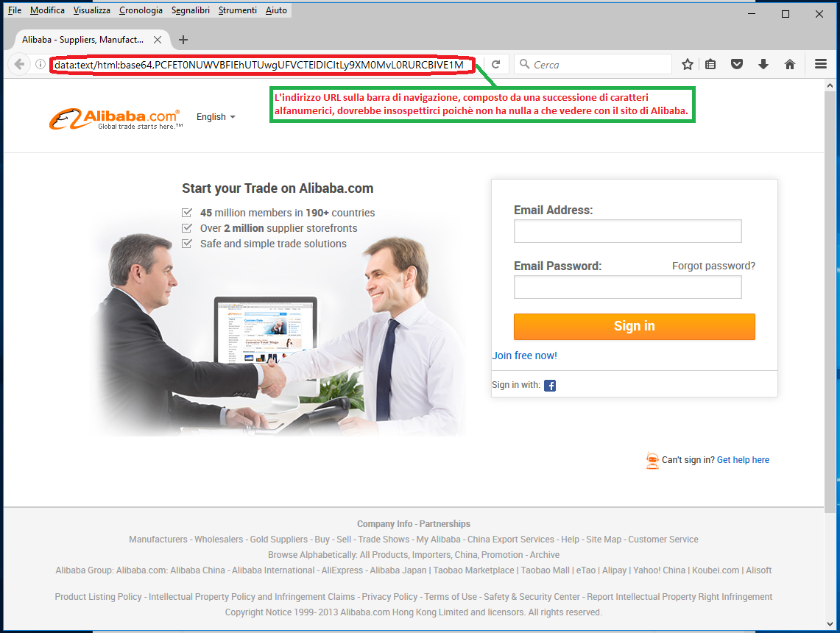840x633 pixels.
Task: Click the vertical scrollbar thumb
Action: tap(830, 303)
